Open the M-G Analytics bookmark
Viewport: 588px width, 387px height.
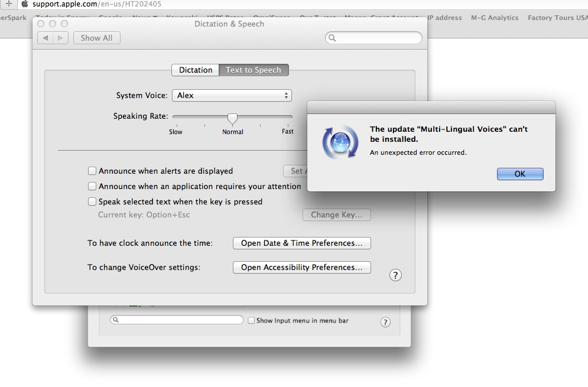click(495, 18)
